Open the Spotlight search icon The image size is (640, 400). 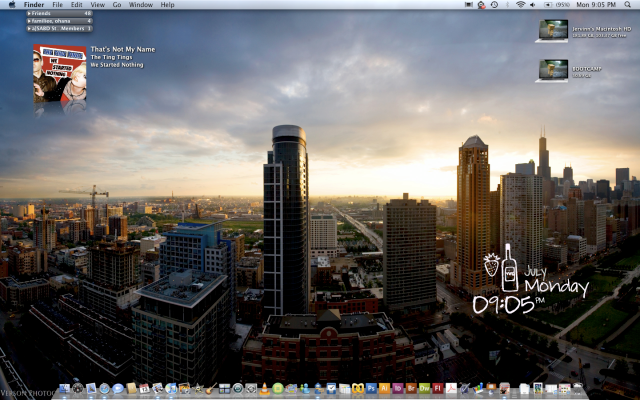coord(628,5)
